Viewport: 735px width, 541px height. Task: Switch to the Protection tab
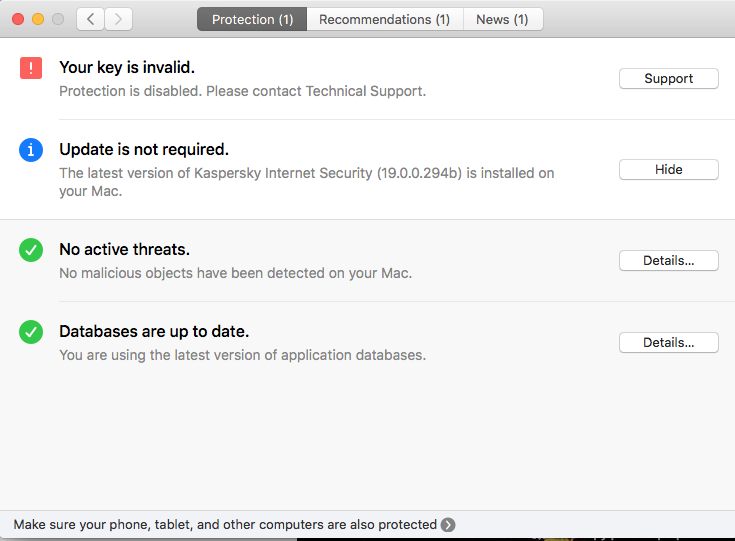coord(252,19)
